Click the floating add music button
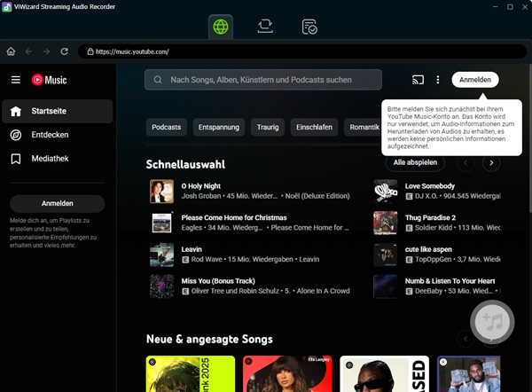Image resolution: width=532 pixels, height=392 pixels. click(x=492, y=322)
